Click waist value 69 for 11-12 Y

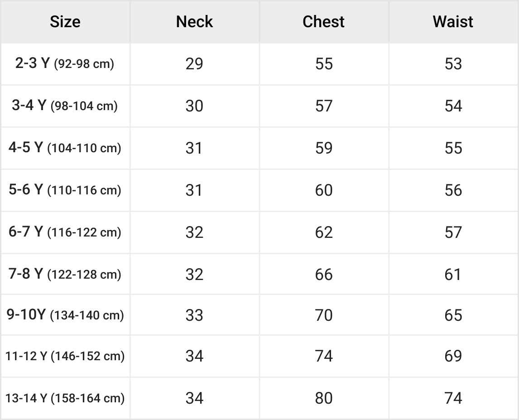tap(453, 356)
